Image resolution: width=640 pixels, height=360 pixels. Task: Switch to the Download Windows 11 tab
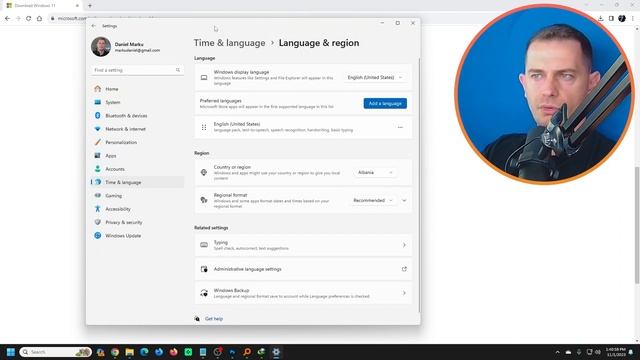click(41, 6)
